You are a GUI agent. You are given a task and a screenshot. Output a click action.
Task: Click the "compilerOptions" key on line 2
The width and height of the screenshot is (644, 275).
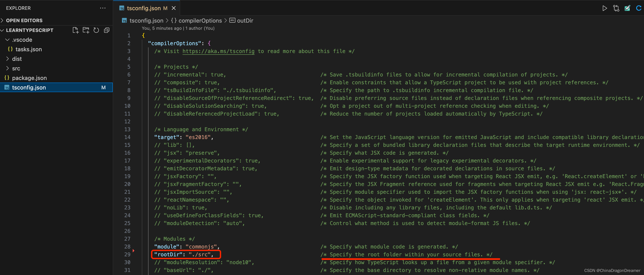175,43
